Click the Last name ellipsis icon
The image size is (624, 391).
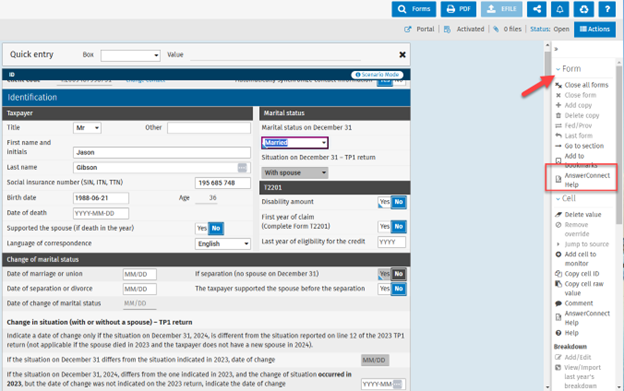[242, 167]
